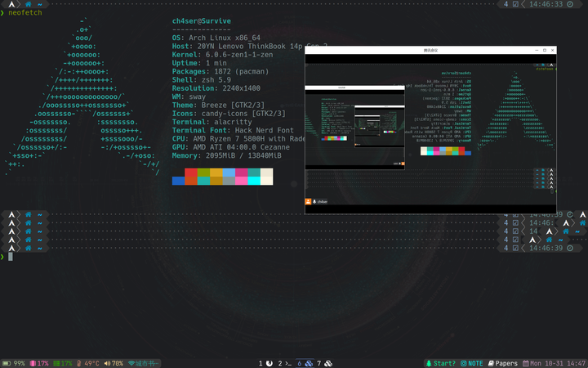
Task: Click the GPU: AMD ATI Cezanne line
Action: tap(230, 147)
